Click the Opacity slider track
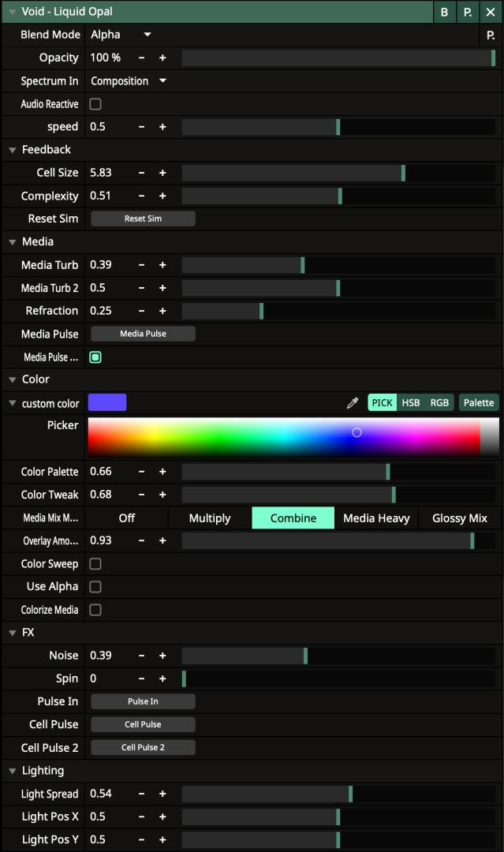Viewport: 504px width, 852px height. (338, 58)
